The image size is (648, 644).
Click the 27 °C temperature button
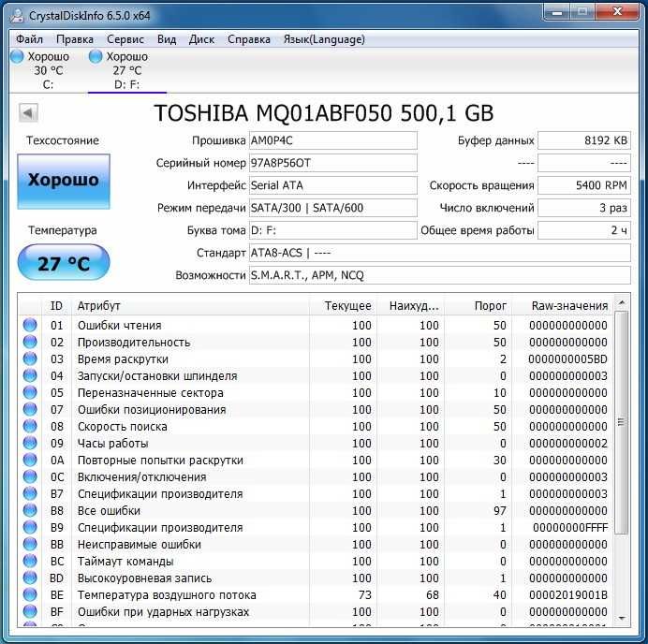64,262
